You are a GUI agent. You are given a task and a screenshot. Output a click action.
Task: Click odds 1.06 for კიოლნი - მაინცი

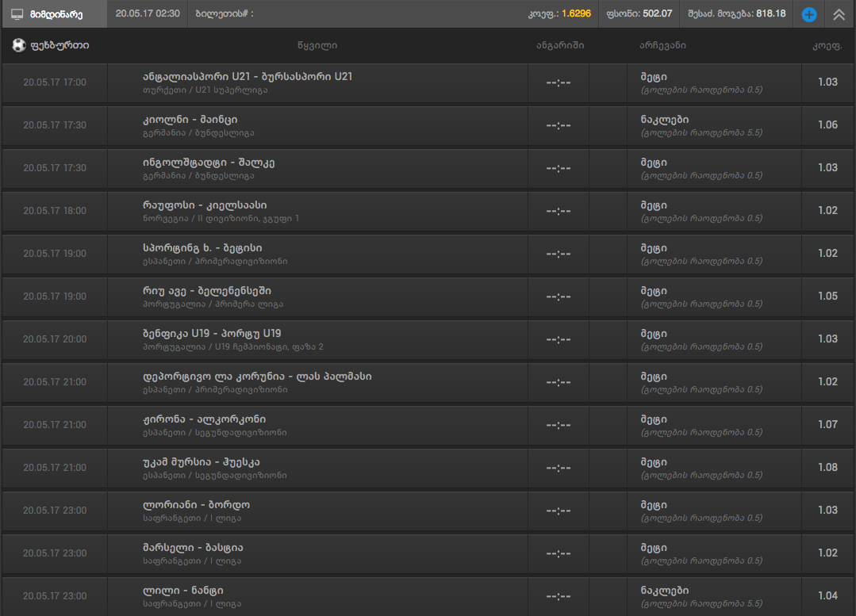(x=827, y=125)
